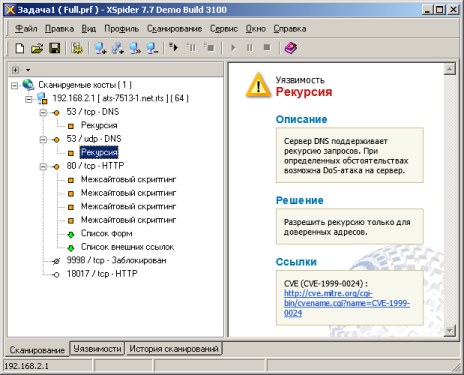The width and height of the screenshot is (464, 375).
Task: Click green arrow icon for Список внешних ссылок
Action: click(x=71, y=248)
